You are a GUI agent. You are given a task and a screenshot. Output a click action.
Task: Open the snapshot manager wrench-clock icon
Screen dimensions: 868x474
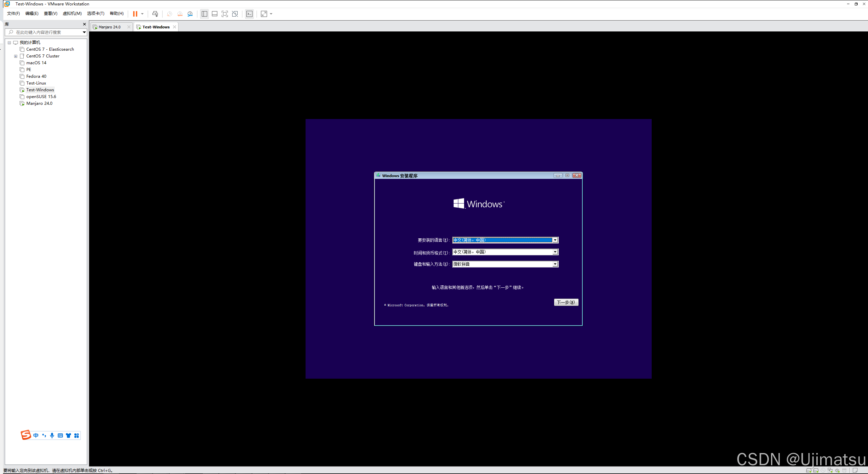190,14
